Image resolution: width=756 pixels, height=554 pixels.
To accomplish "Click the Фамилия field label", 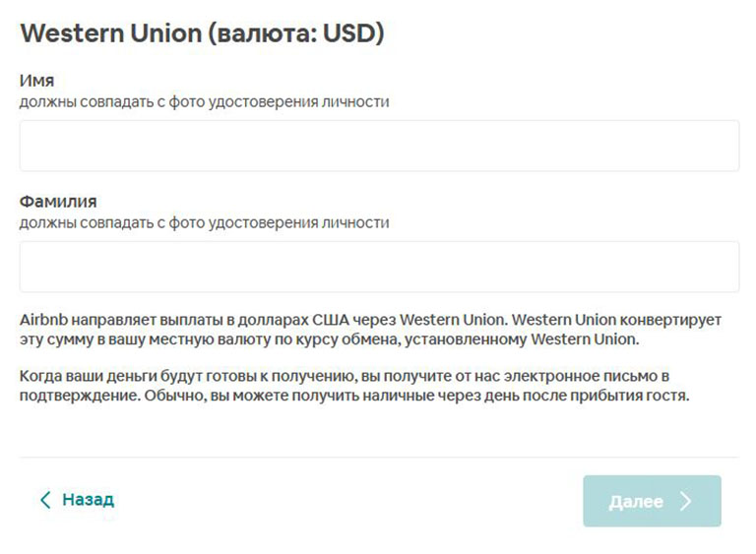I will click(58, 202).
